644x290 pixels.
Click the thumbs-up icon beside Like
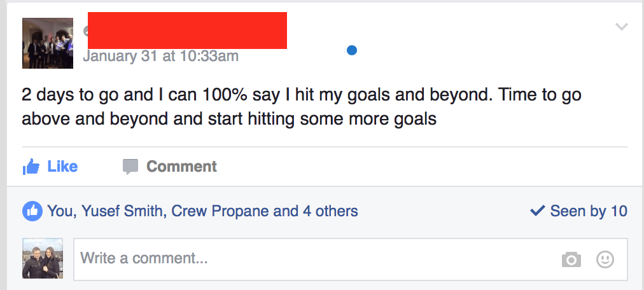pyautogui.click(x=31, y=167)
